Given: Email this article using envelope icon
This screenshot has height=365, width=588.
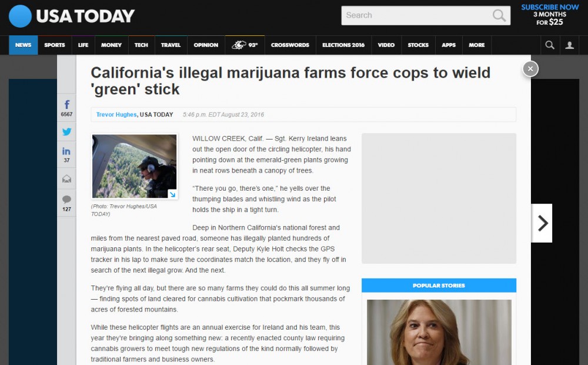Looking at the screenshot, I should pos(67,179).
